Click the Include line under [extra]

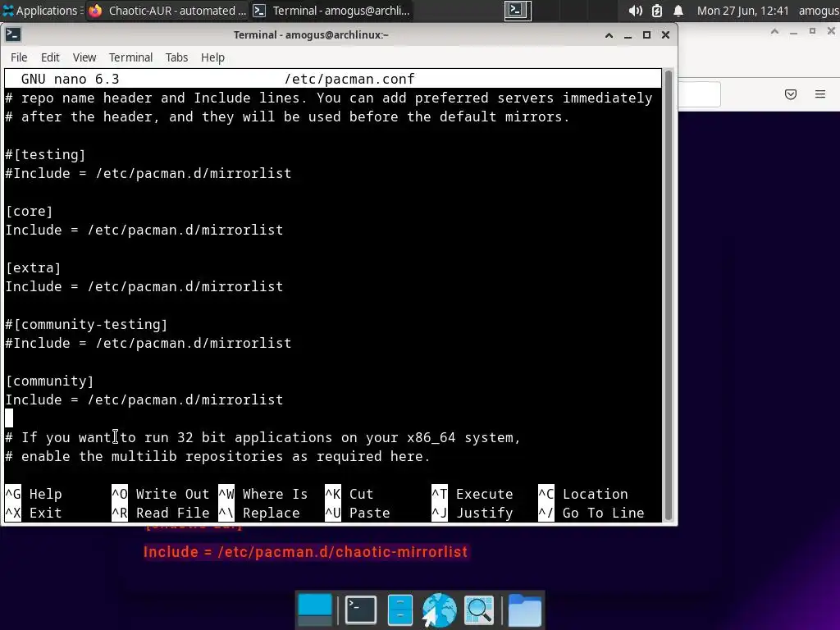[x=144, y=286]
